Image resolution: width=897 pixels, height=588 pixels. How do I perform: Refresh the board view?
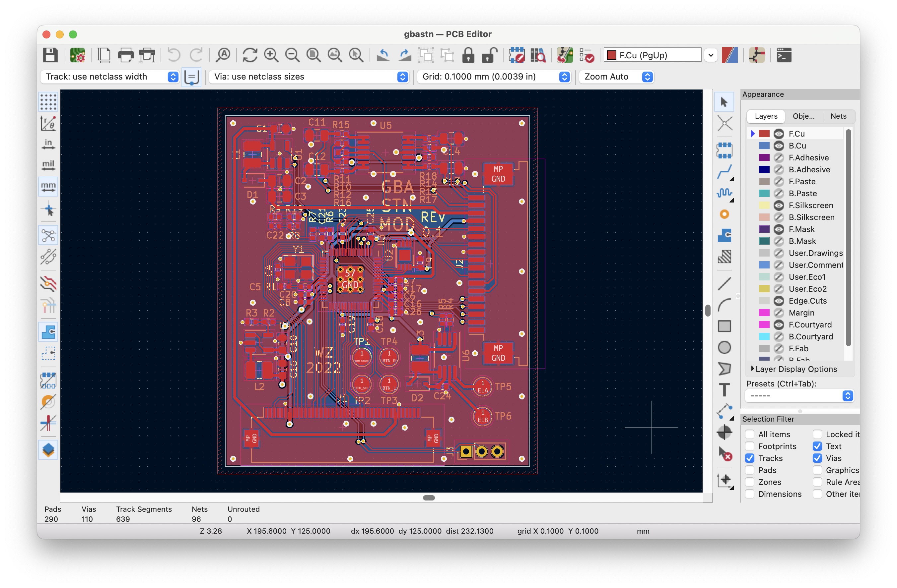pyautogui.click(x=250, y=55)
